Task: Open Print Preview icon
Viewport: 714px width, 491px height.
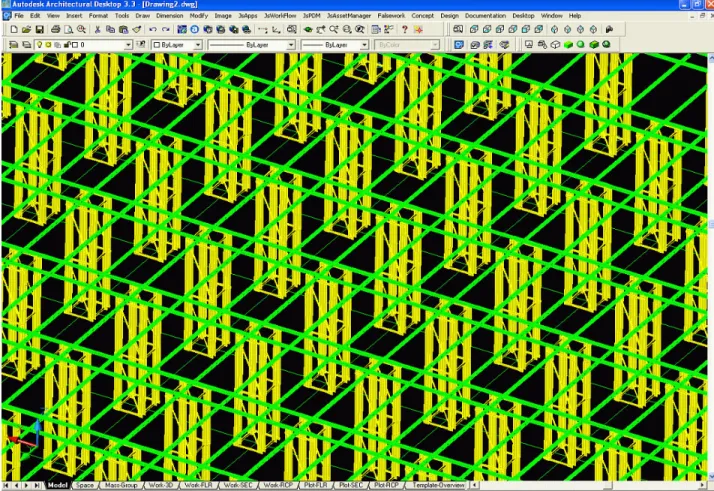Action: pos(68,30)
